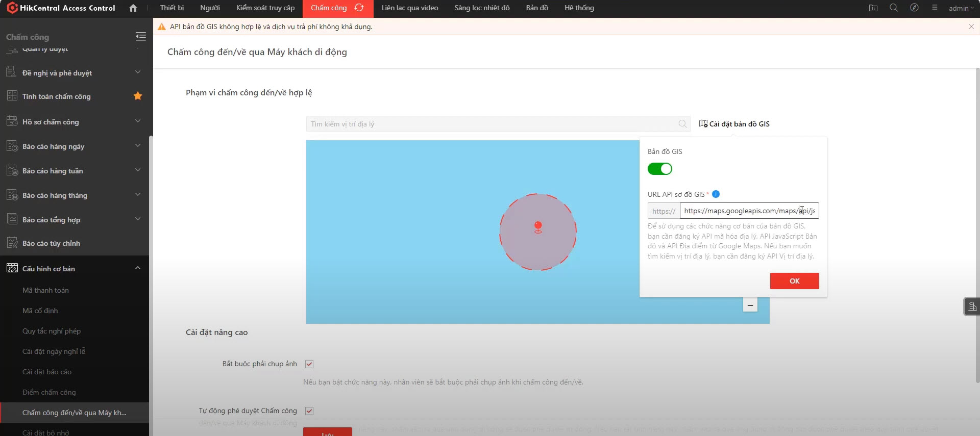Image resolution: width=980 pixels, height=436 pixels.
Task: Click the info icon beside URL API sơ đồ GIS
Action: coord(716,194)
